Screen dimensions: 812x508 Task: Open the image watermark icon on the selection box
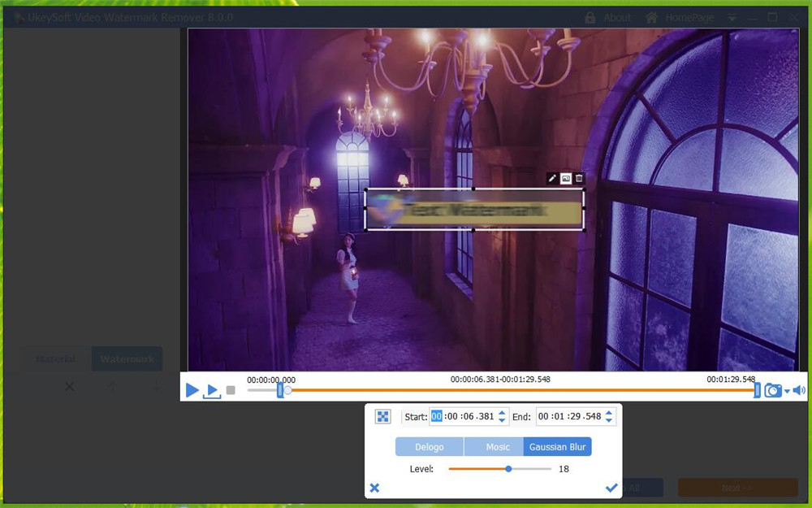point(566,178)
